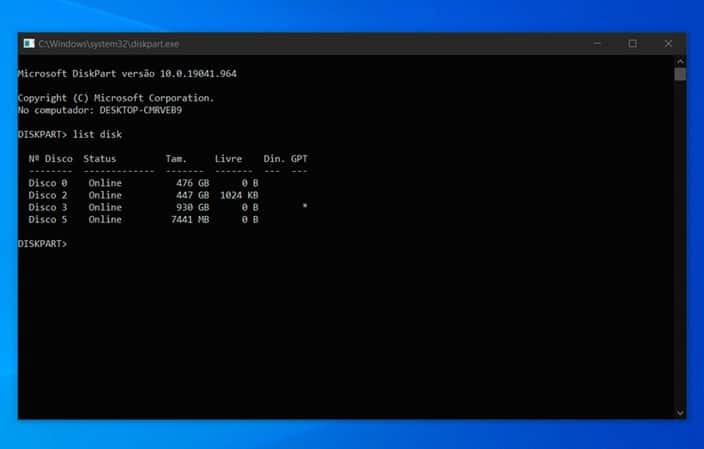Click the Status column header
Screen dimensions: 704x449
[100, 158]
